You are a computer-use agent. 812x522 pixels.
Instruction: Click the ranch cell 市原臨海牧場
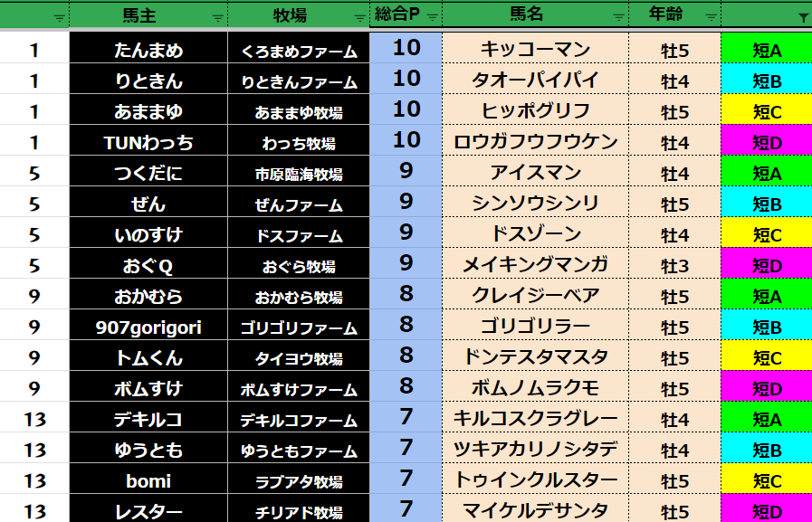298,175
